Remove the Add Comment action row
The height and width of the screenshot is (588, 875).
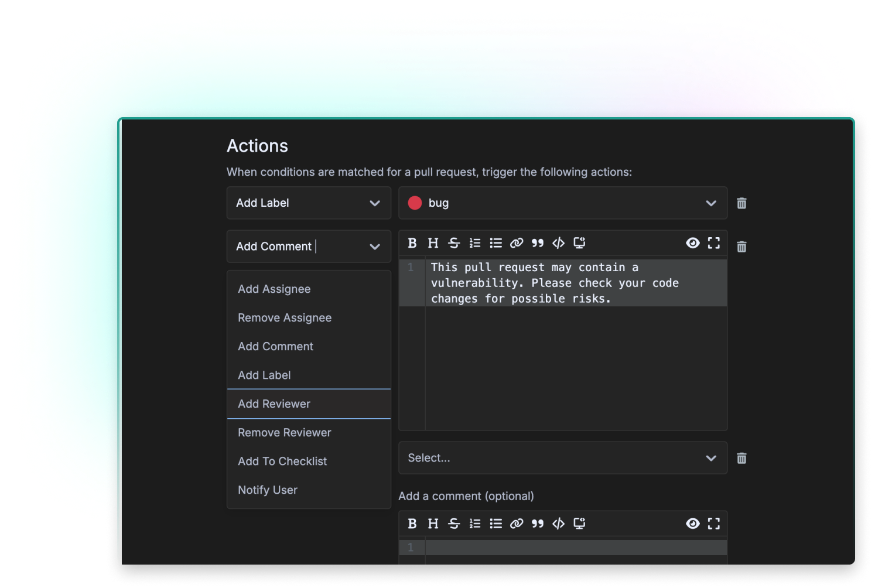coord(741,247)
